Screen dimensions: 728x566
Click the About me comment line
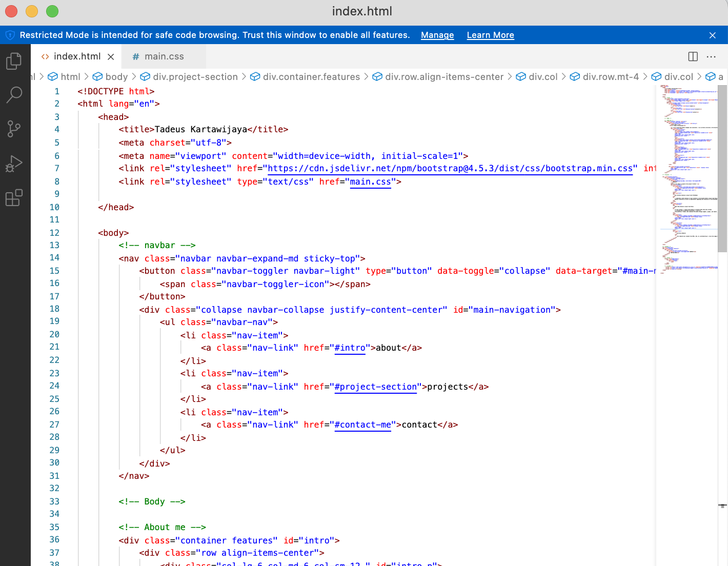pos(162,528)
